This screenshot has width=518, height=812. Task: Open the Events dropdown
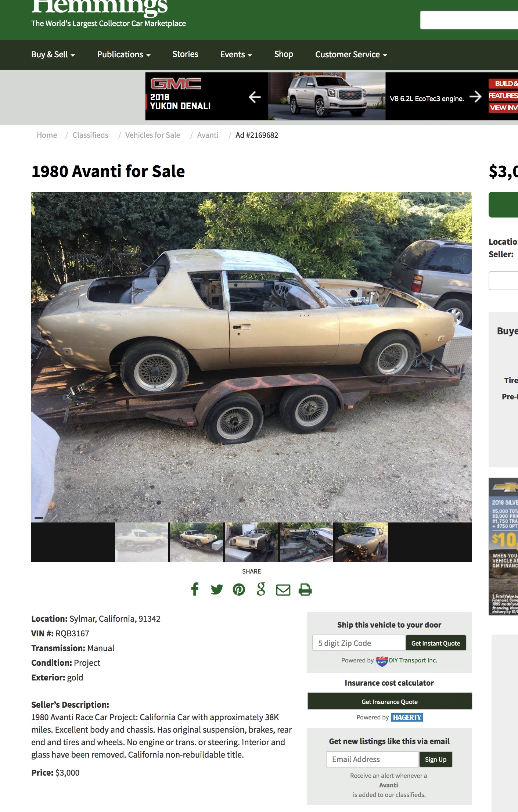click(x=236, y=54)
